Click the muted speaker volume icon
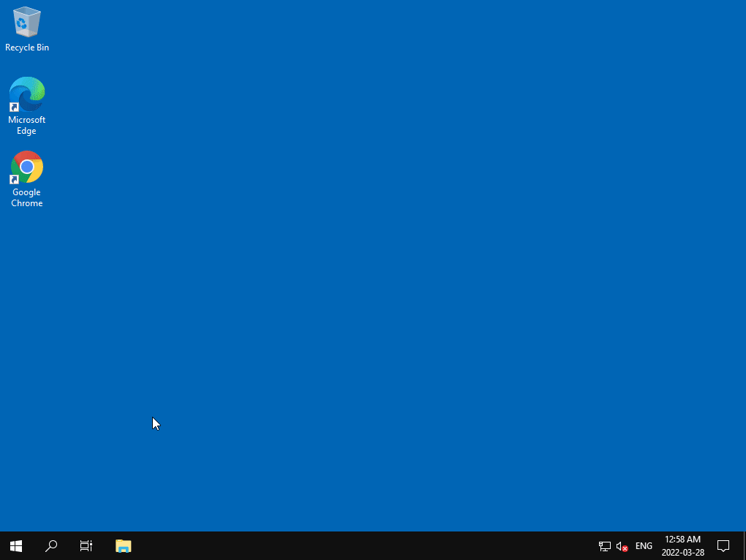The width and height of the screenshot is (746, 560). click(622, 546)
